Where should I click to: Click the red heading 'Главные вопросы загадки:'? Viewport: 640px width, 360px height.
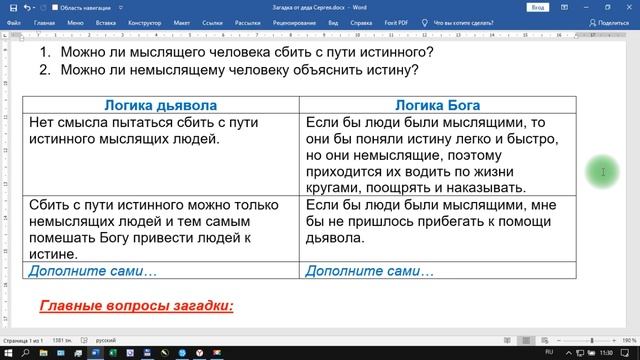136,306
